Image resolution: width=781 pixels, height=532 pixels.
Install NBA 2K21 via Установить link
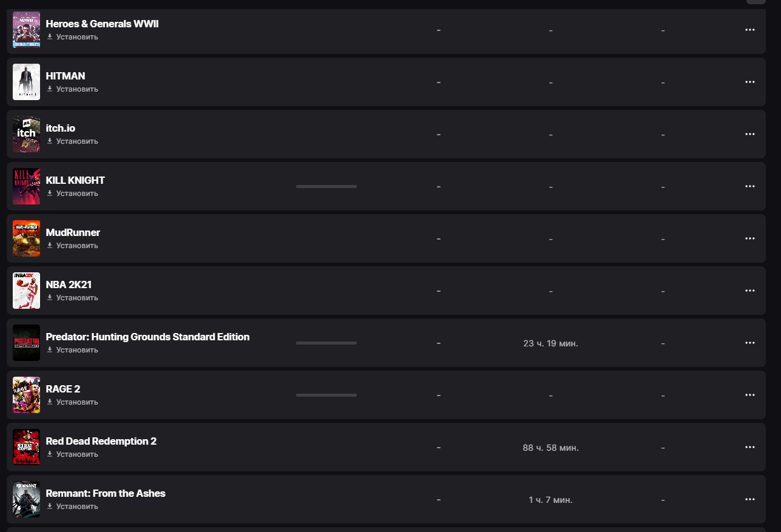(72, 298)
